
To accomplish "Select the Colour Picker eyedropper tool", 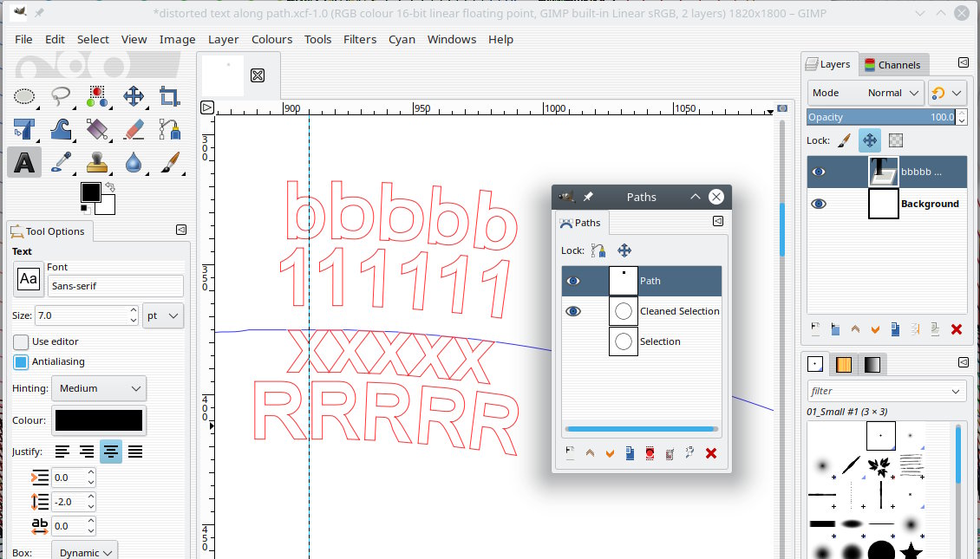I will pyautogui.click(x=61, y=162).
